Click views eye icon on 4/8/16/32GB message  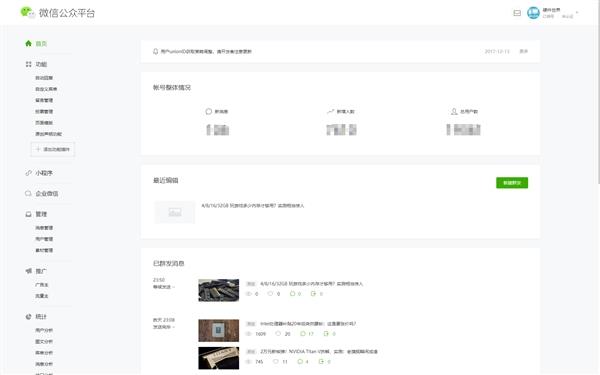tap(249, 294)
